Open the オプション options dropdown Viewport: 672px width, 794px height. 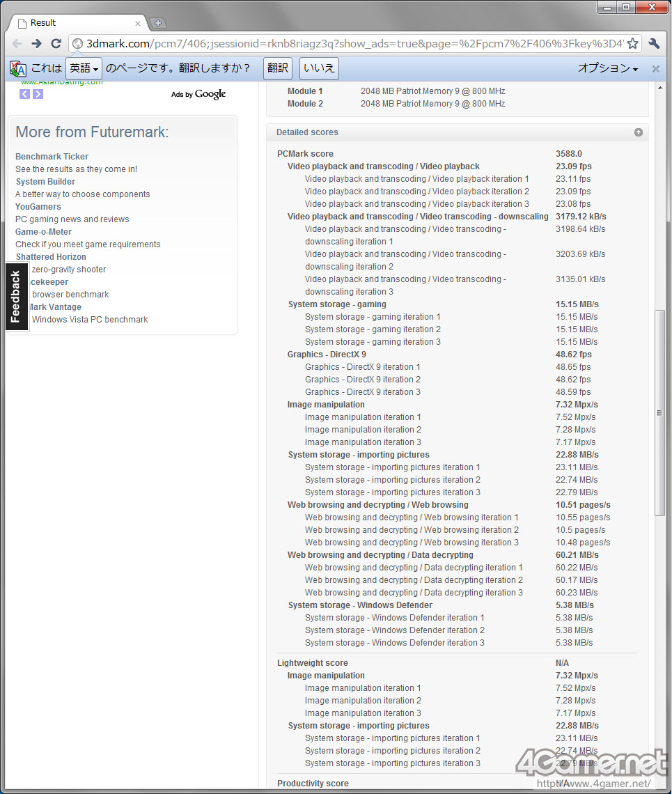[x=608, y=68]
